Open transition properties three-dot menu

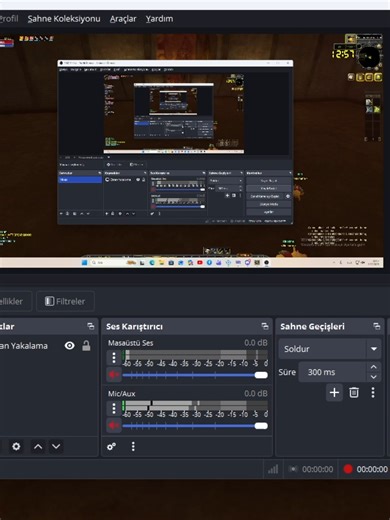click(373, 392)
